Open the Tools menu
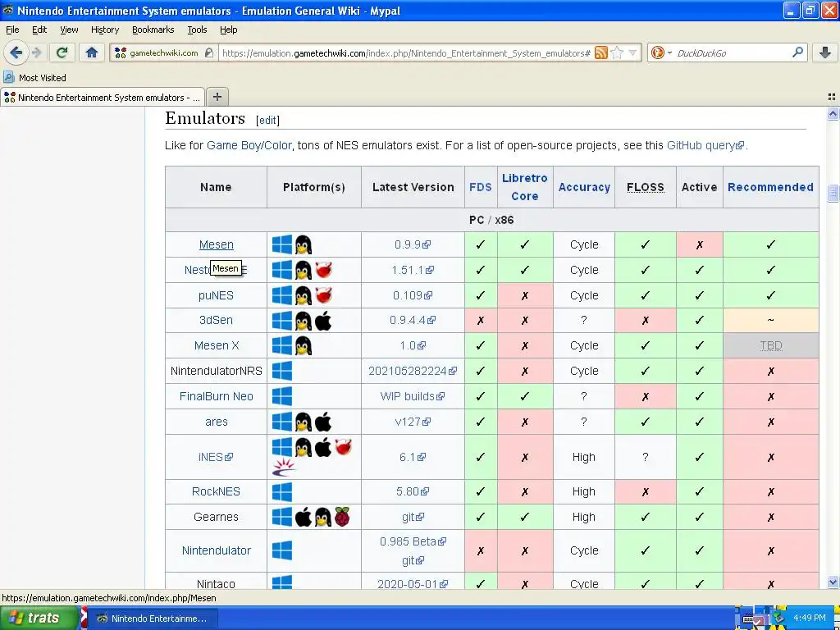The height and width of the screenshot is (630, 840). coord(197,30)
